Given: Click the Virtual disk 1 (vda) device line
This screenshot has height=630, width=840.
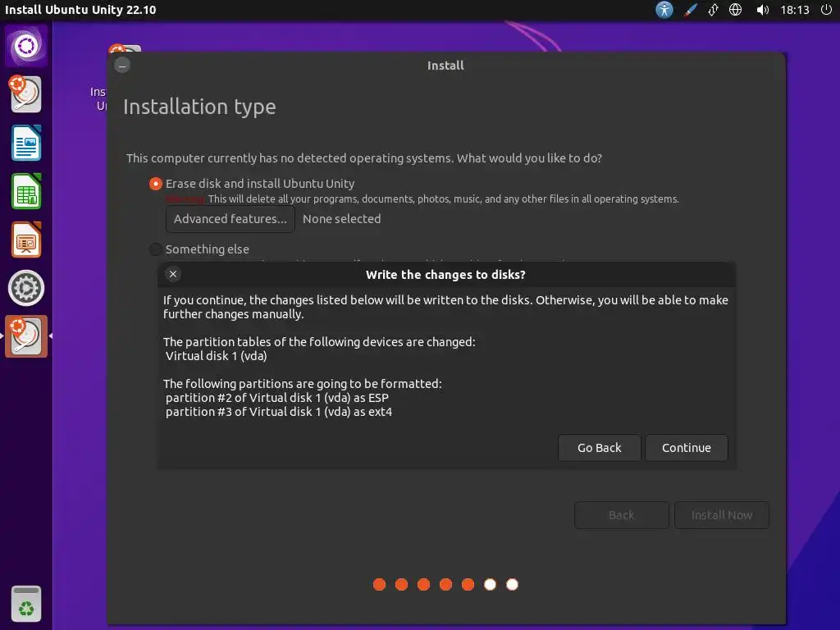Looking at the screenshot, I should 217,356.
